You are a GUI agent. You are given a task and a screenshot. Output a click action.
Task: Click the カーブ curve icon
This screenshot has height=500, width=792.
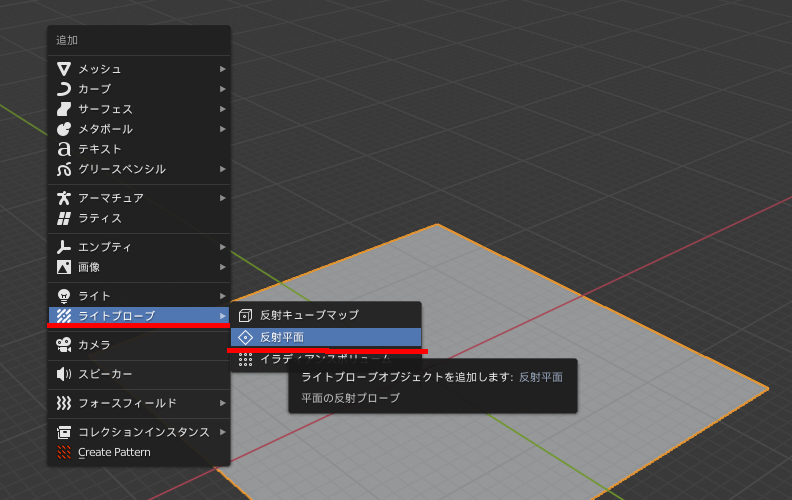tap(64, 89)
